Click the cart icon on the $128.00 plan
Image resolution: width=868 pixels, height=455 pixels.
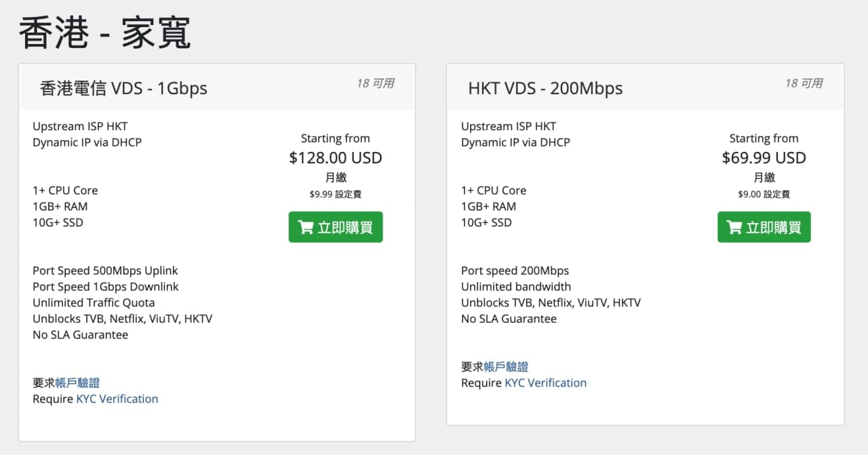point(306,227)
